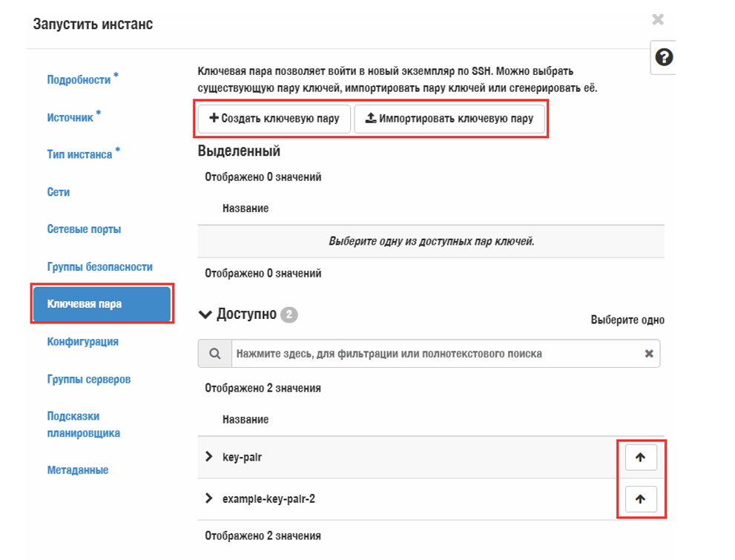Image resolution: width=735 pixels, height=560 pixels.
Task: Switch to the Источник step
Action: click(72, 116)
